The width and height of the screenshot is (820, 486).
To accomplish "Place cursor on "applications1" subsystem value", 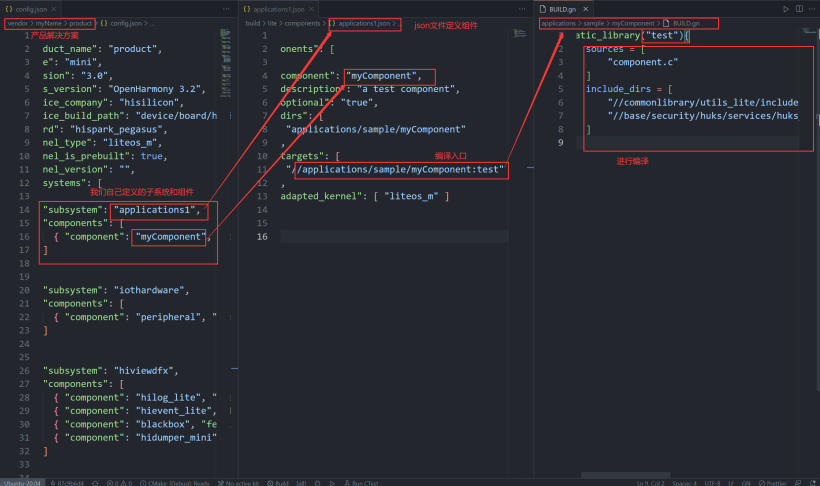I will [155, 210].
